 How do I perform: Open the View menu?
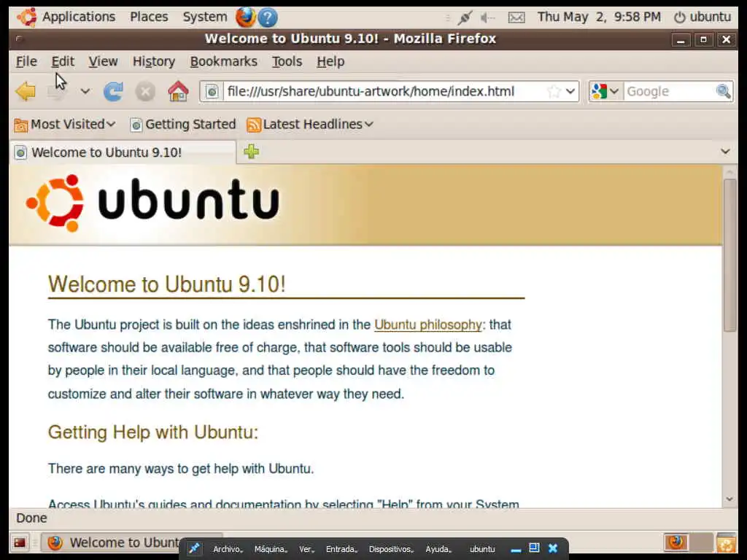coord(103,61)
